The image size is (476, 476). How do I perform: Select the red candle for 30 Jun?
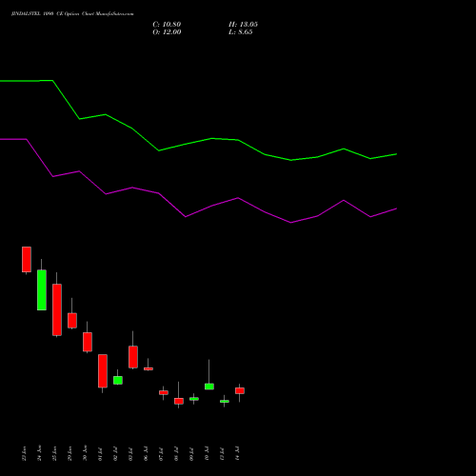(x=88, y=342)
